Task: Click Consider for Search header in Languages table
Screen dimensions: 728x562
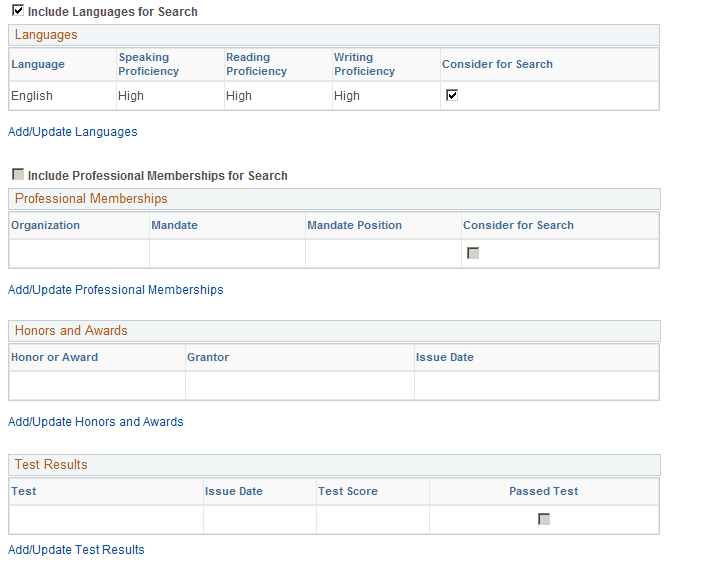Action: click(x=497, y=64)
